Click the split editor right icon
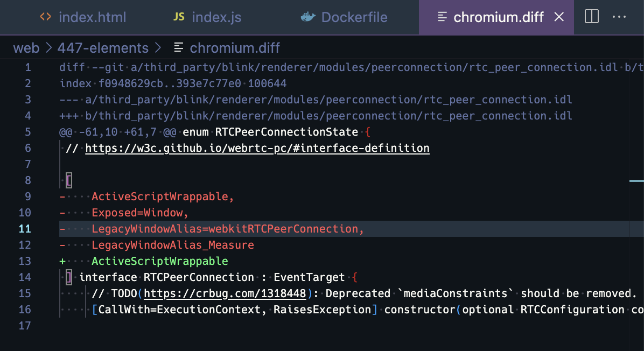 (591, 17)
